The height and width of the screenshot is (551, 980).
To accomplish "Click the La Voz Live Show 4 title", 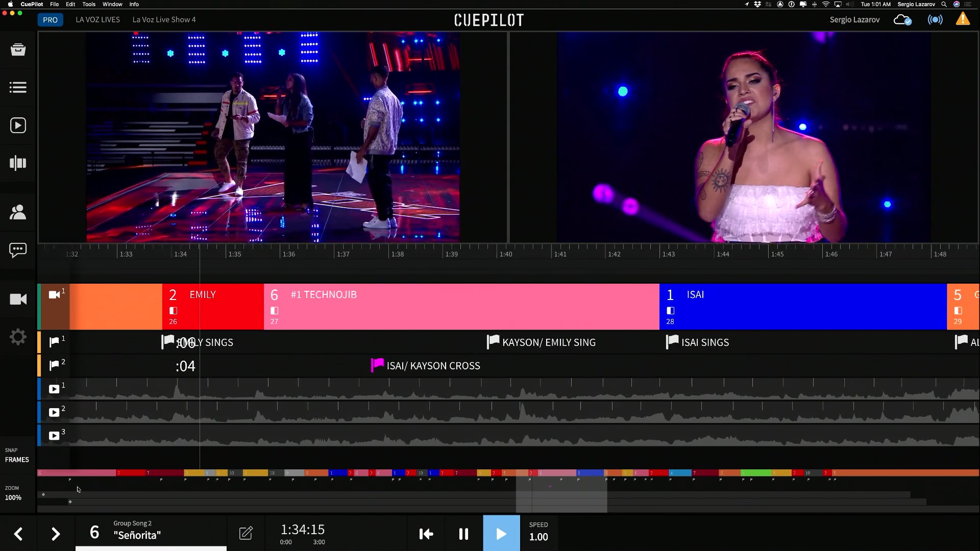I will pos(164,20).
